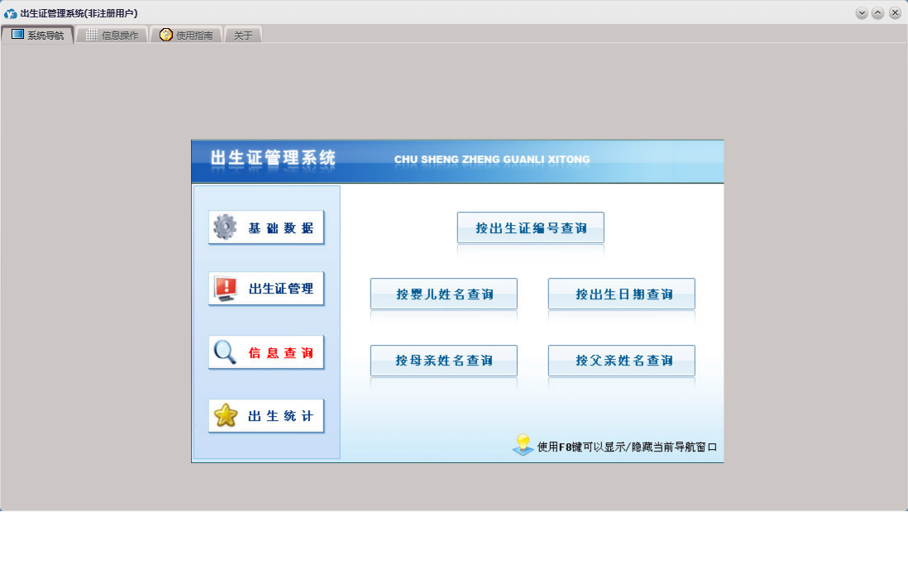Image resolution: width=908 pixels, height=588 pixels.
Task: Select the 信息查询 navigation button
Action: coord(265,352)
